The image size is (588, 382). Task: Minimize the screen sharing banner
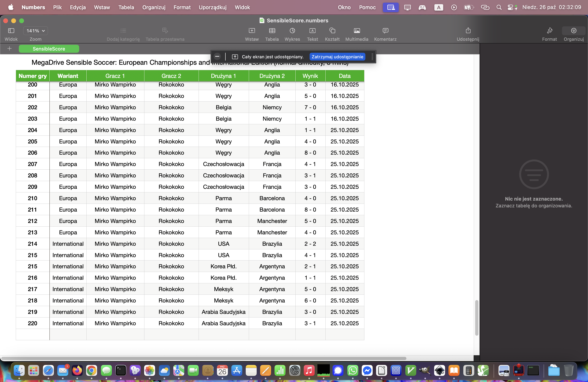(217, 57)
